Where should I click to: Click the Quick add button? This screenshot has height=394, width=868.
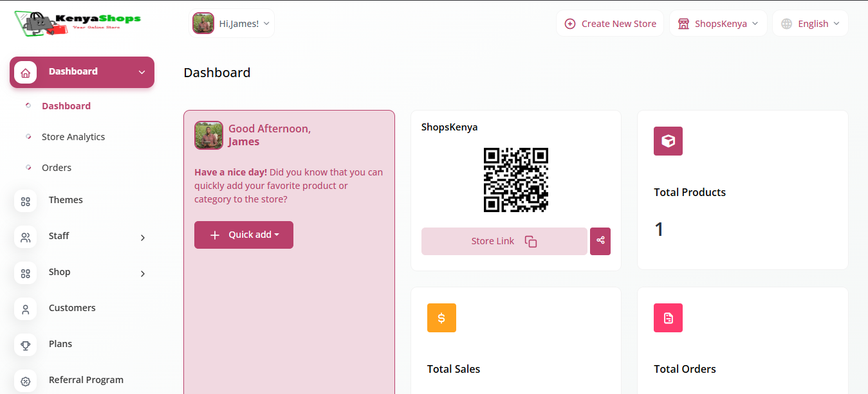click(244, 235)
